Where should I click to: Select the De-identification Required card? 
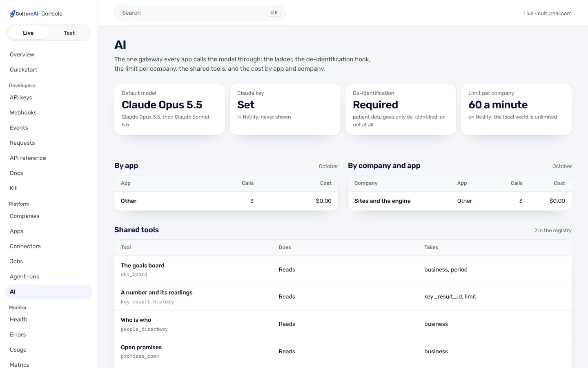401,109
